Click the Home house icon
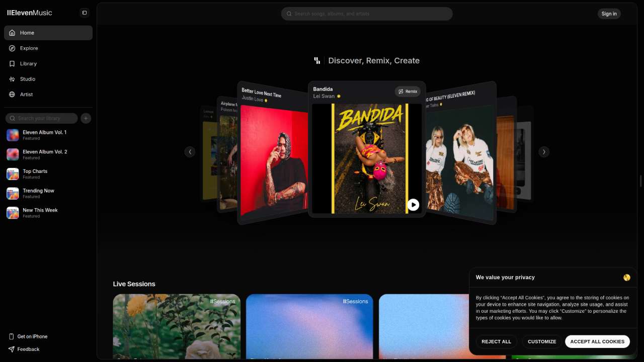Screen dimensions: 644x362 point(12,33)
